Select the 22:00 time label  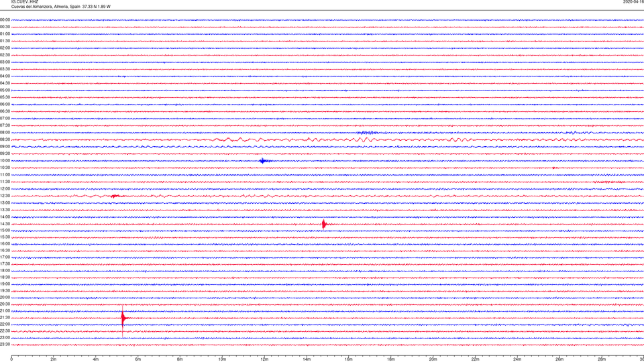pos(5,324)
